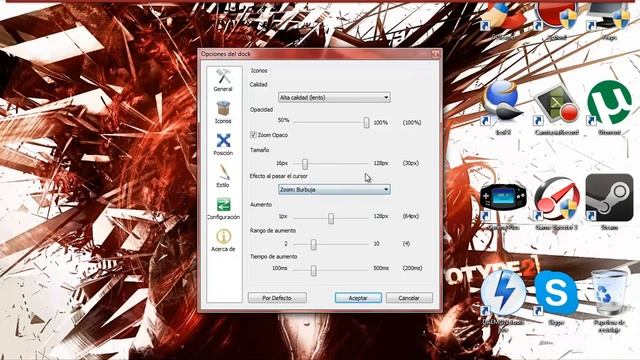
Task: Open the Calidad quality dropdown
Action: pos(334,98)
